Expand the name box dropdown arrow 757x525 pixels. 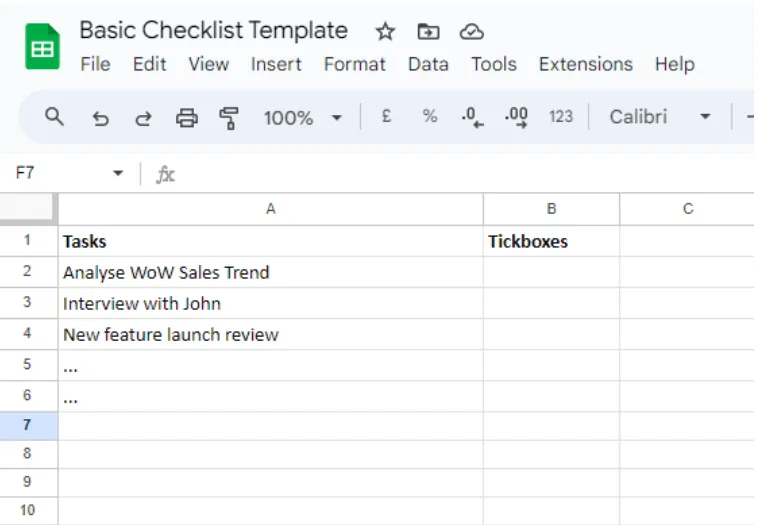coord(118,173)
